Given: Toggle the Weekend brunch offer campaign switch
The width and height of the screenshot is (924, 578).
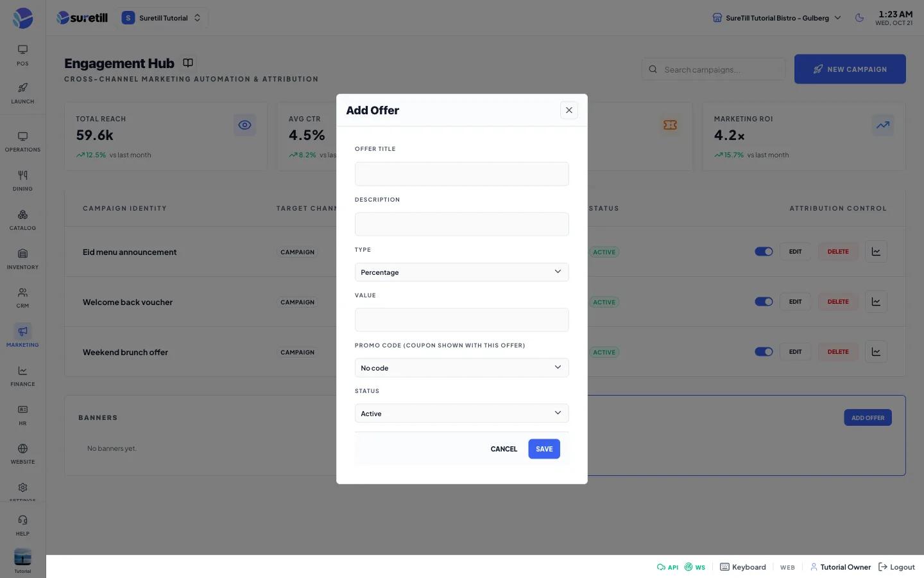Looking at the screenshot, I should pos(764,352).
